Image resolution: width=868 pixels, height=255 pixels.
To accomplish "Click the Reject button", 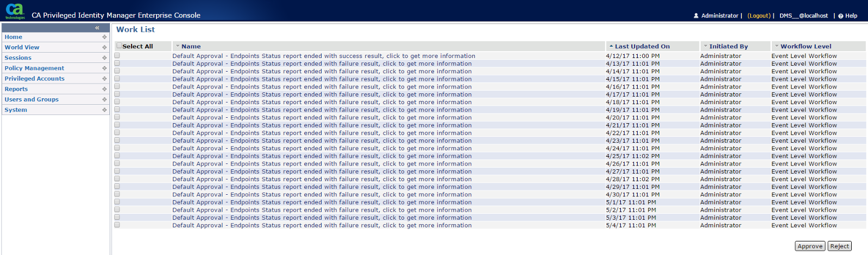I will pyautogui.click(x=839, y=246).
